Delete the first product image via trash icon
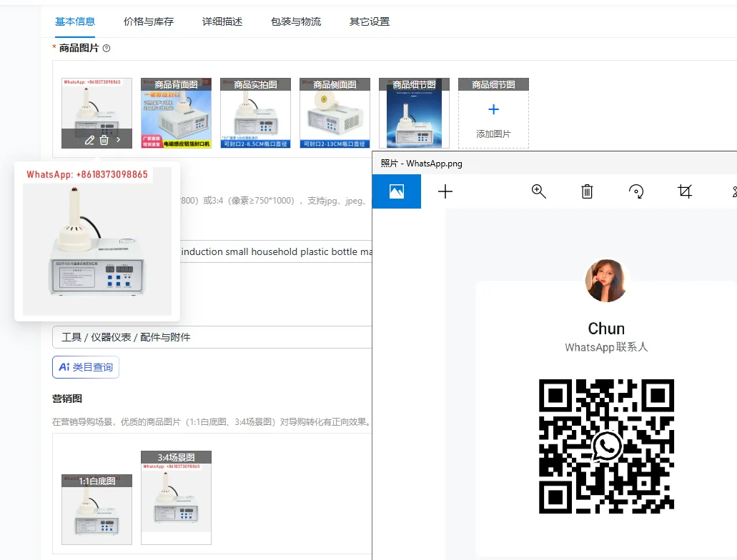Screen dimensions: 737x560 click(104, 140)
